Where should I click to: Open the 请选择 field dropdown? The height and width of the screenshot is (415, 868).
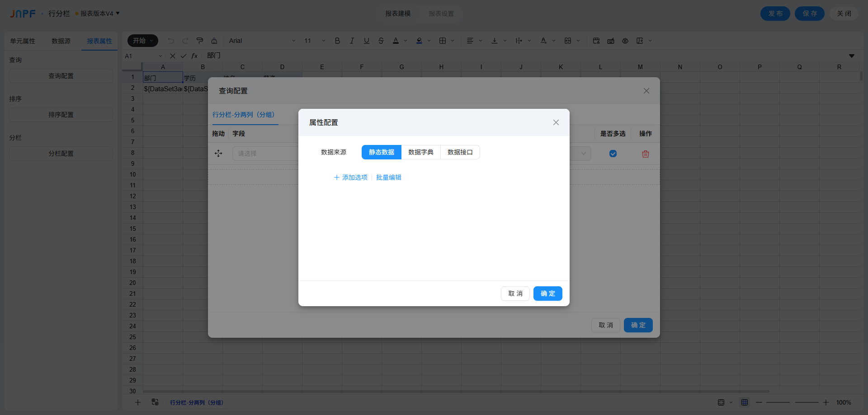265,154
